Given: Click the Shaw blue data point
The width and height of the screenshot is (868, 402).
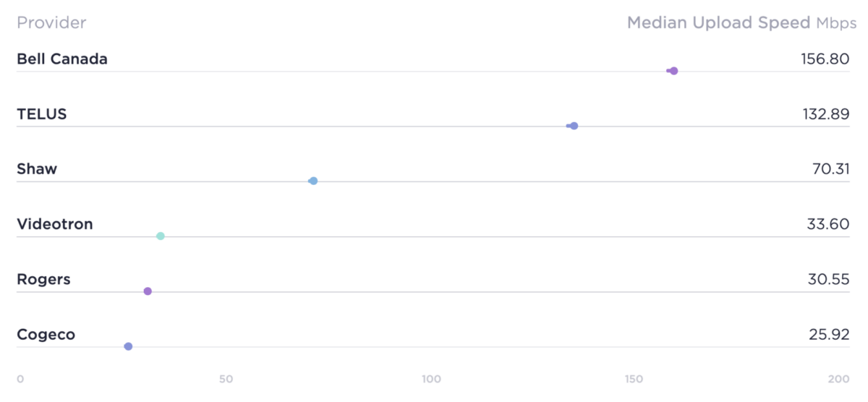Looking at the screenshot, I should pyautogui.click(x=313, y=181).
